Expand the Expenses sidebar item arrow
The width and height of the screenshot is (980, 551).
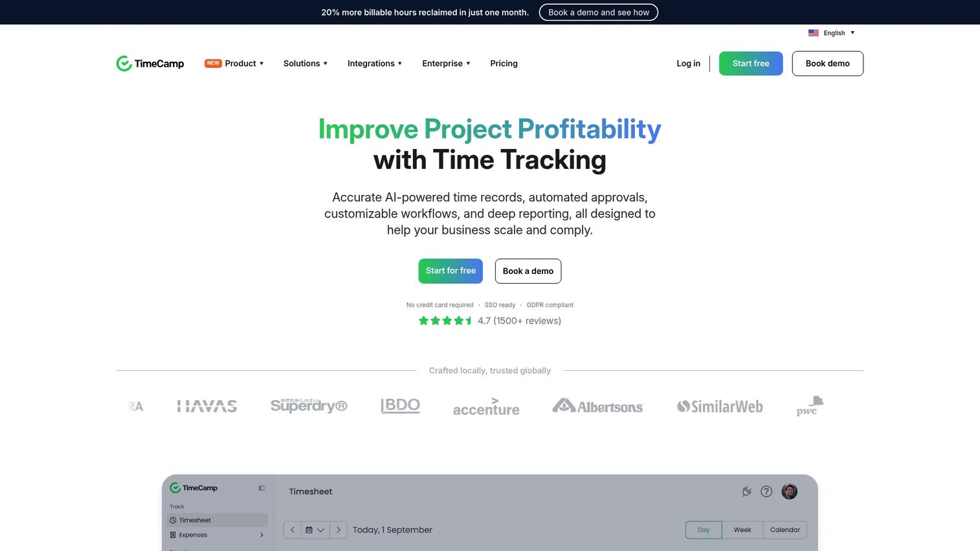tap(262, 535)
